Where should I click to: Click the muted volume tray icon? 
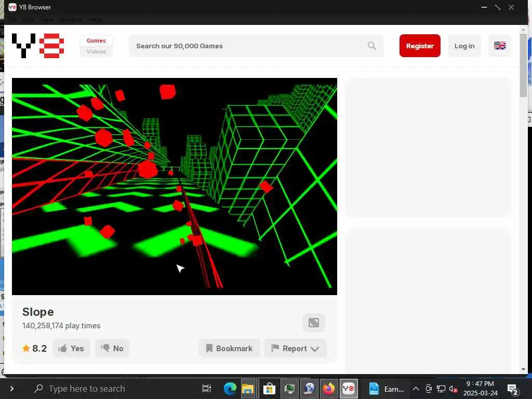(453, 389)
